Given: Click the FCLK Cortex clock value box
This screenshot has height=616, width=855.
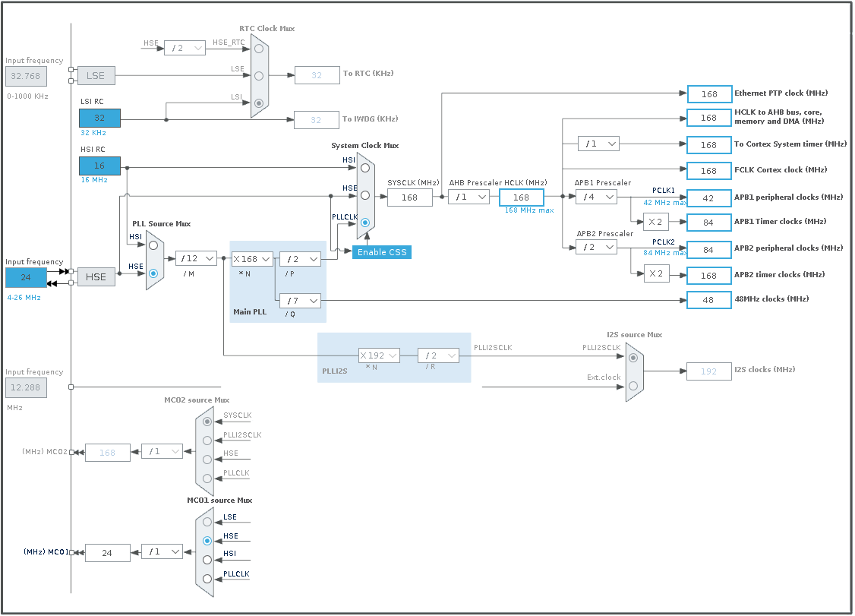Looking at the screenshot, I should pos(709,172).
